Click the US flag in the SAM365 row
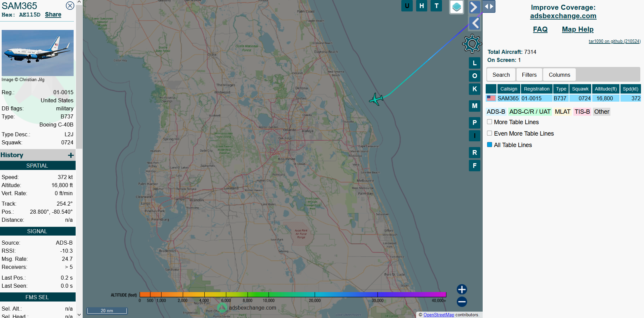The image size is (644, 318). click(491, 98)
